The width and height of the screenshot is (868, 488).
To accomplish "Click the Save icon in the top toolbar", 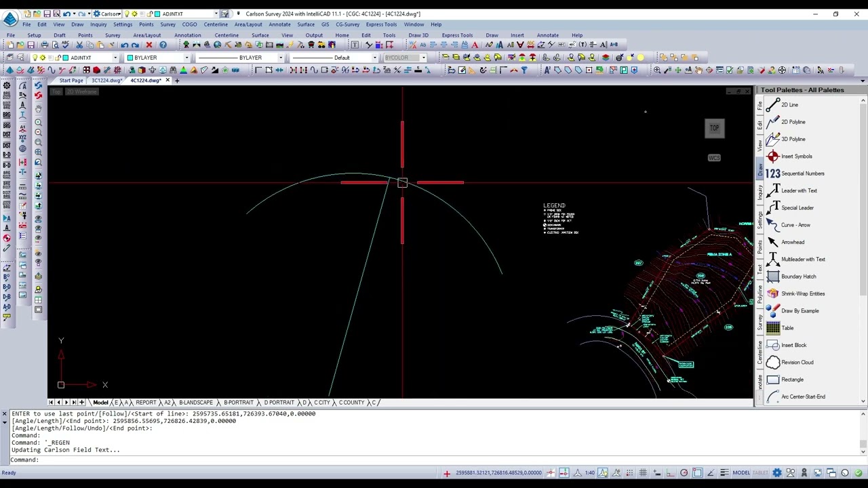I will [x=31, y=45].
